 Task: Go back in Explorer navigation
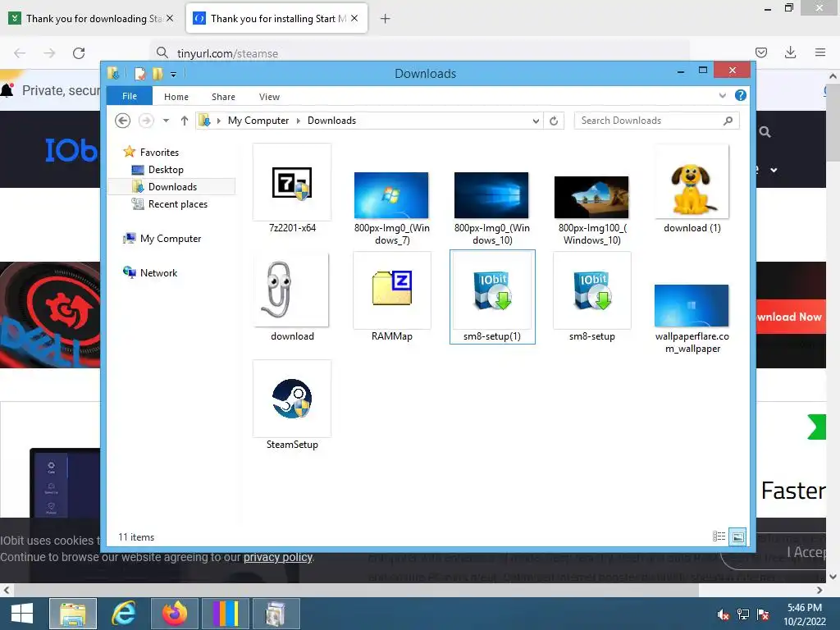(x=123, y=121)
